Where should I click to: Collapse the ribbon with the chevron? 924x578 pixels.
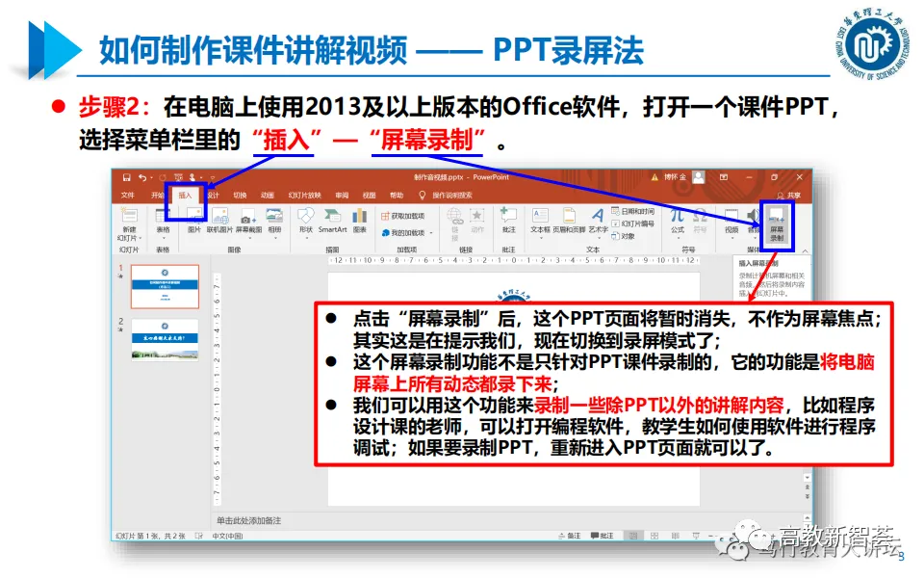click(805, 251)
